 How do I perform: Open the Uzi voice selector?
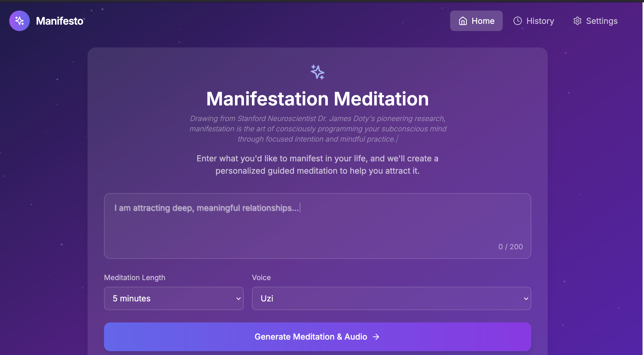pos(391,299)
